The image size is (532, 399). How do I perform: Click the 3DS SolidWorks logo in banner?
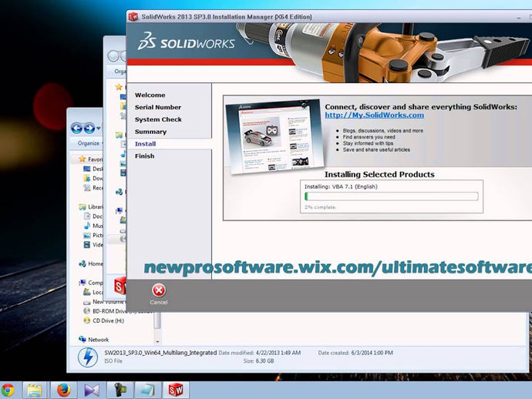pyautogui.click(x=186, y=42)
